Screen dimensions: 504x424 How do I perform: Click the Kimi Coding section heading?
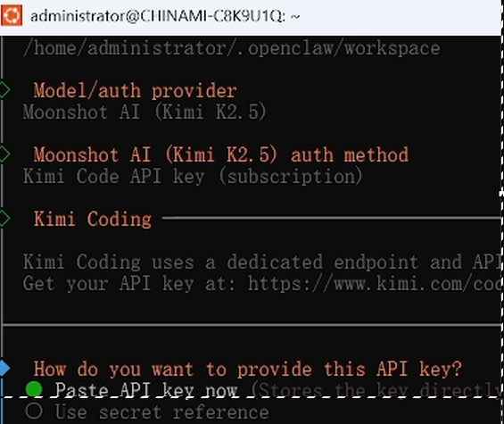pos(93,219)
